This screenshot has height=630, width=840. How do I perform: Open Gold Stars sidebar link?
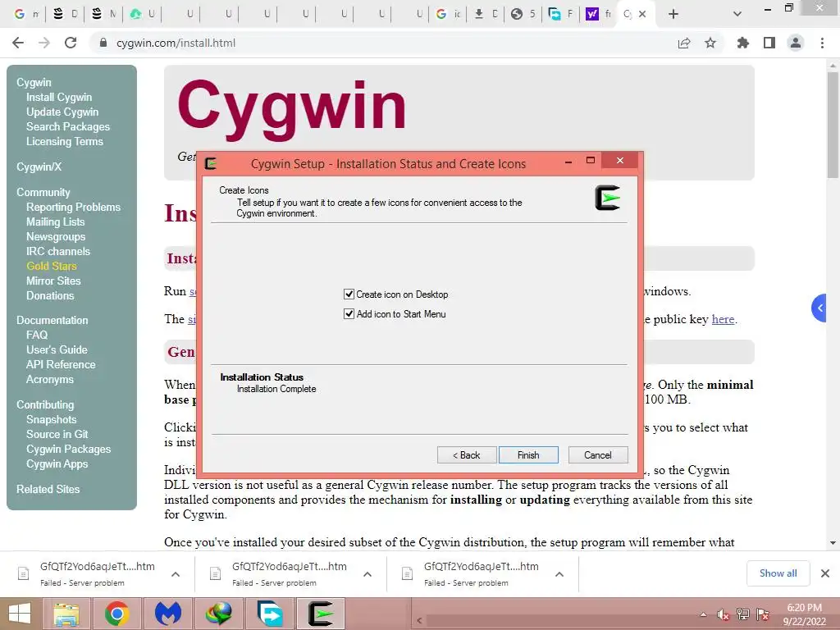point(52,266)
